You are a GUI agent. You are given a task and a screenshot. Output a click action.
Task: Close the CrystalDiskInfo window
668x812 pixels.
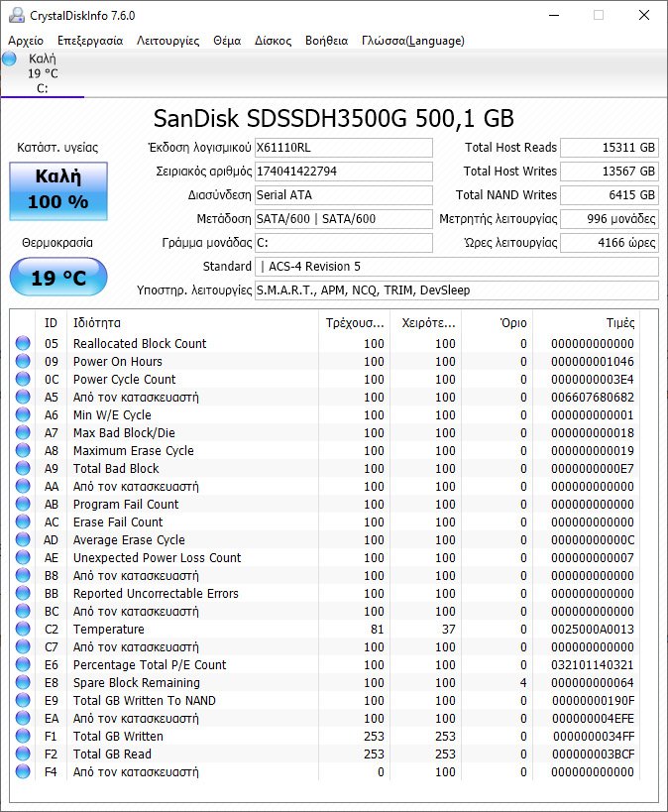(x=643, y=15)
